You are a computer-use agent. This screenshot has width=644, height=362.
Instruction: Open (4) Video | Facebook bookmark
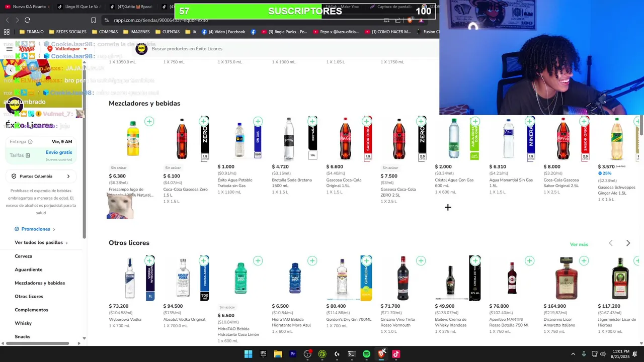223,32
